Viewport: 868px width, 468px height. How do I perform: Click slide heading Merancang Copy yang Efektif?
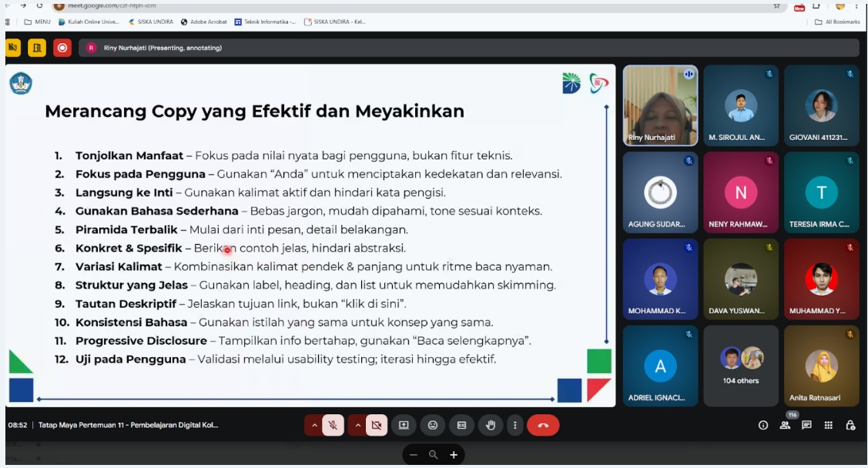[255, 111]
